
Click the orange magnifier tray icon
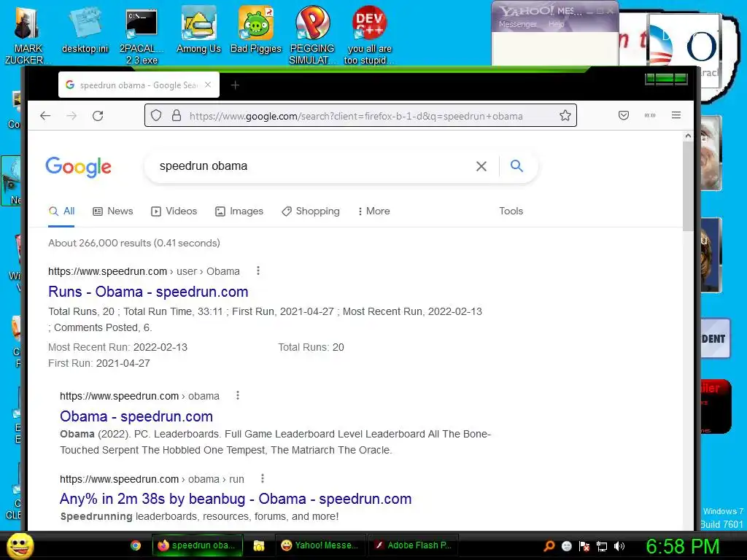point(549,546)
